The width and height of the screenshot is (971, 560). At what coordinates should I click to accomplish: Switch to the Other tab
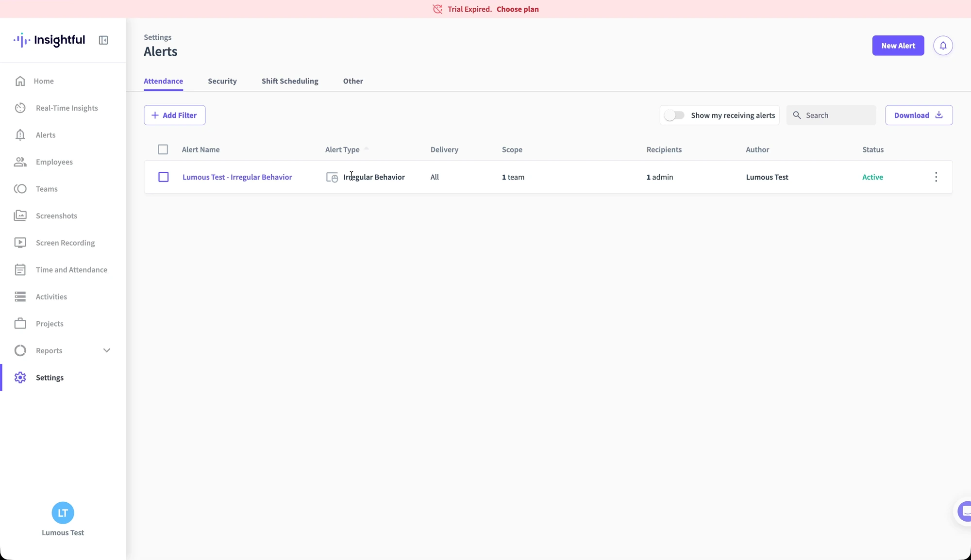coord(353,81)
